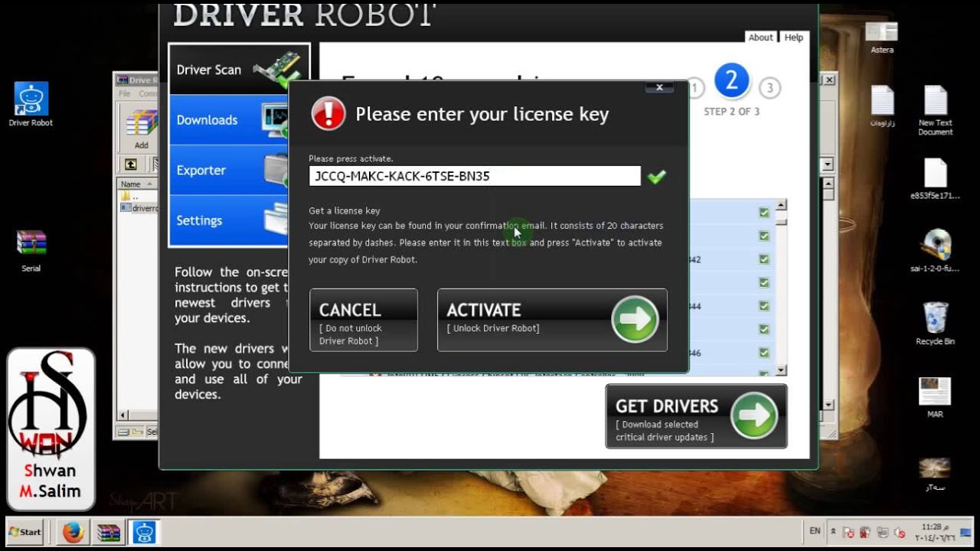Switch to WinRAR in the taskbar
The image size is (980, 551).
[x=108, y=532]
